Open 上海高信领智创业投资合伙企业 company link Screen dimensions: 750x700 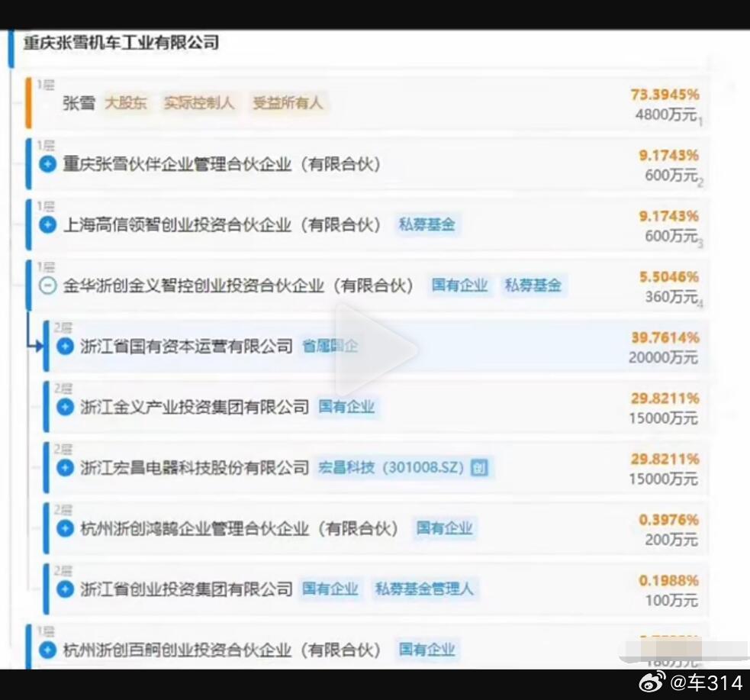point(222,225)
